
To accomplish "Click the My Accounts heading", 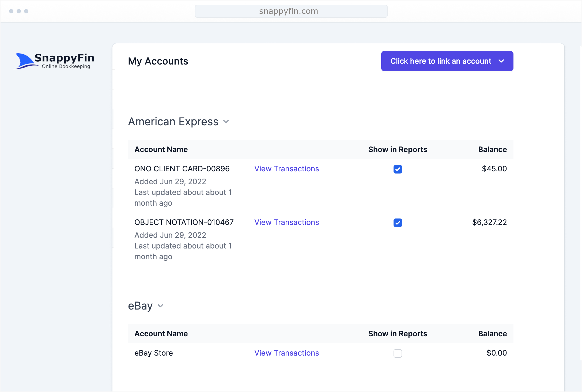I will pos(158,61).
